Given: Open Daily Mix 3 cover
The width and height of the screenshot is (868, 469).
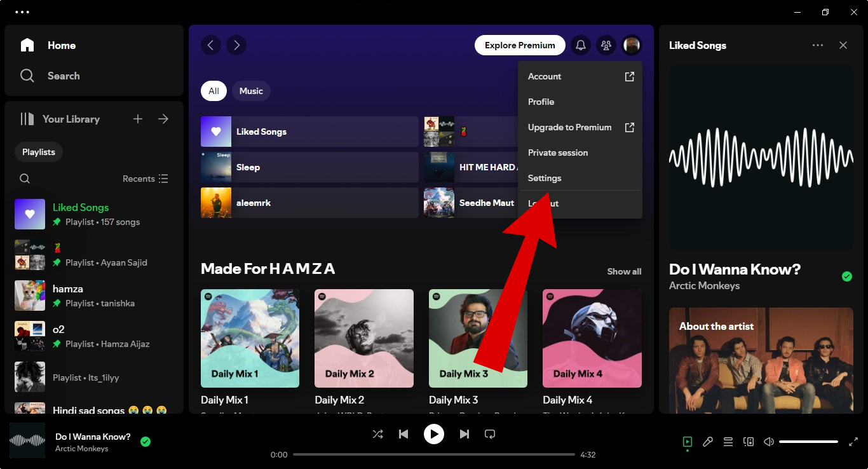Looking at the screenshot, I should (478, 339).
